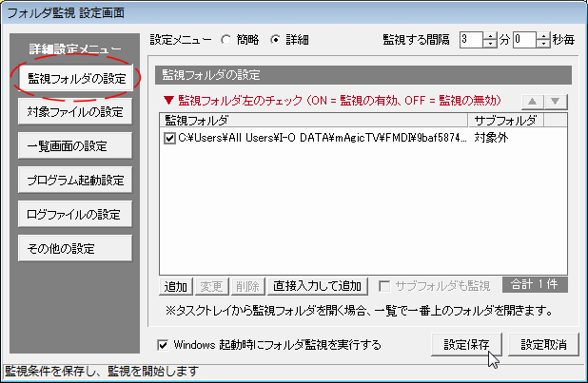The height and width of the screenshot is (383, 588).
Task: Click the 追加 button
Action: tap(176, 286)
